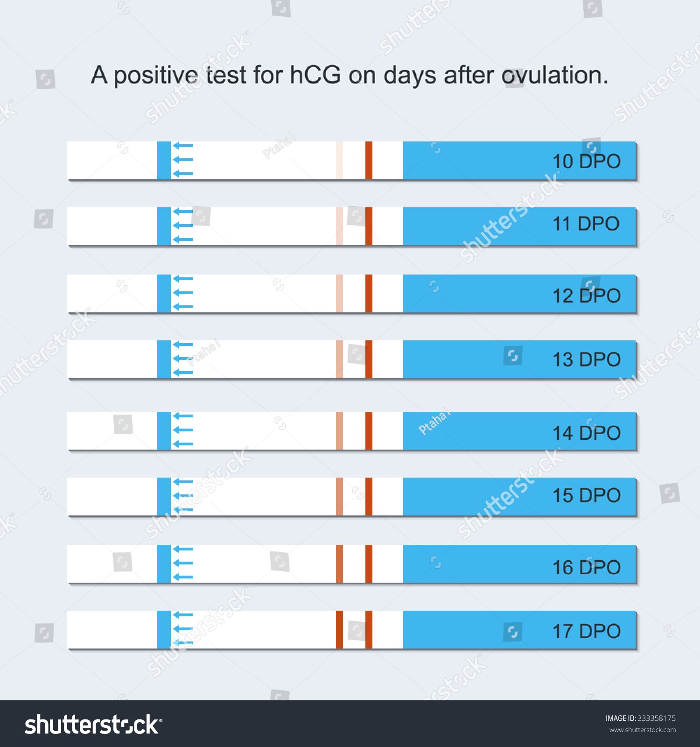Select the 11 DPO label
The image size is (700, 747).
(x=586, y=224)
